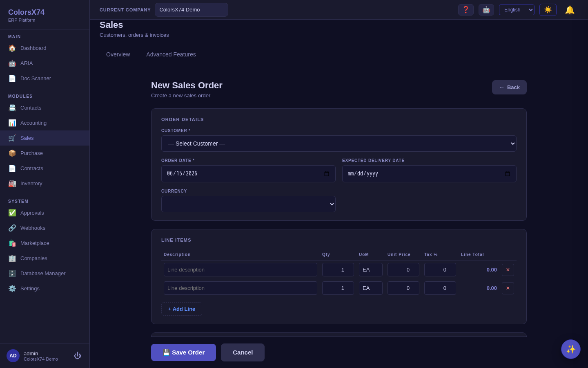The width and height of the screenshot is (588, 368).
Task: Open Doc Scanner in sidebar
Action: [x=45, y=79]
